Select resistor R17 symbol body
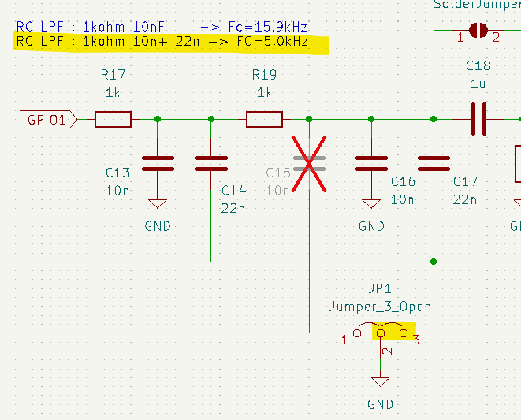This screenshot has height=420, width=521. pyautogui.click(x=113, y=119)
